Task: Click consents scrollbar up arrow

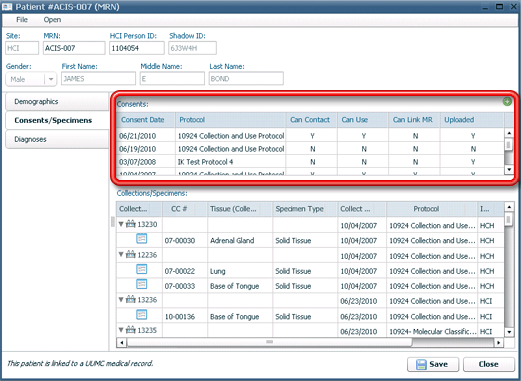Action: click(x=509, y=133)
